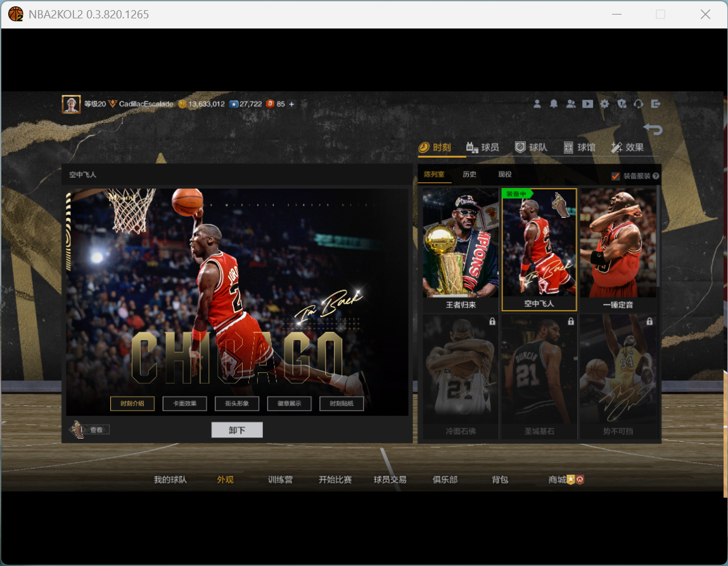Viewport: 728px width, 566px height.
Task: Click lock icon on 圣城基石 card
Action: (571, 321)
